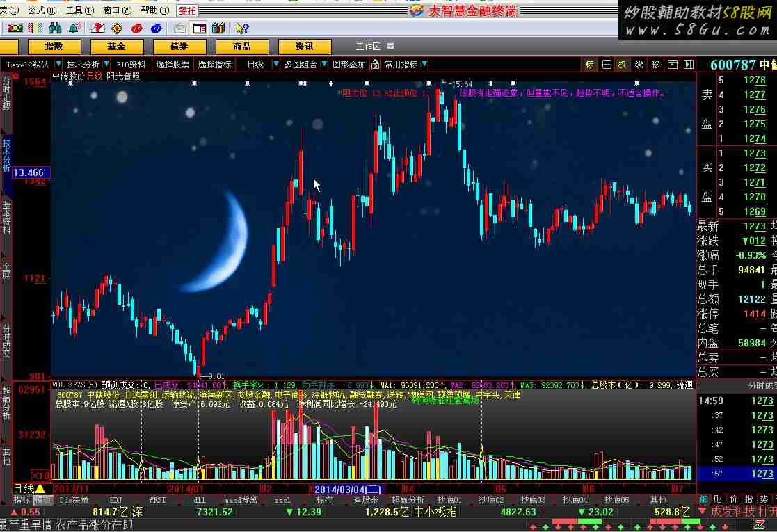Select the 抄底01 indicator tab
777x532 pixels.
[449, 500]
